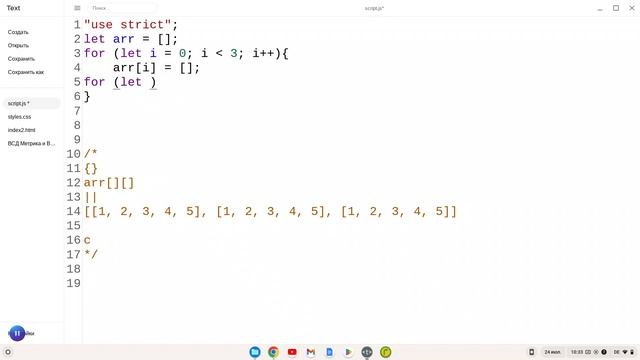Open quick settings with DE and Wi-Fi indicators
Image resolution: width=640 pixels, height=360 pixels.
pyautogui.click(x=624, y=352)
